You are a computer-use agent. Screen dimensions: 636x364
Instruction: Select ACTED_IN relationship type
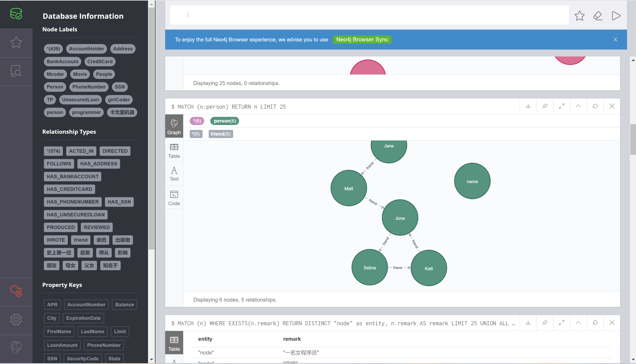(81, 151)
